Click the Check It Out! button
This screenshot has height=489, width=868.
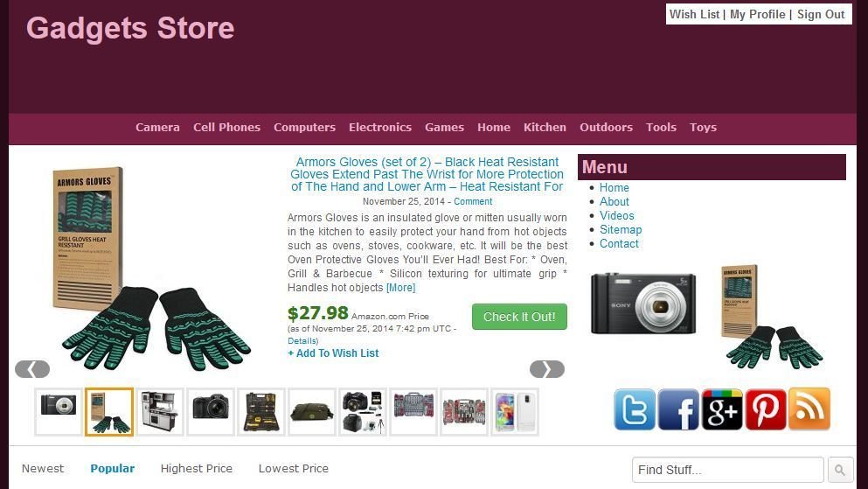519,317
